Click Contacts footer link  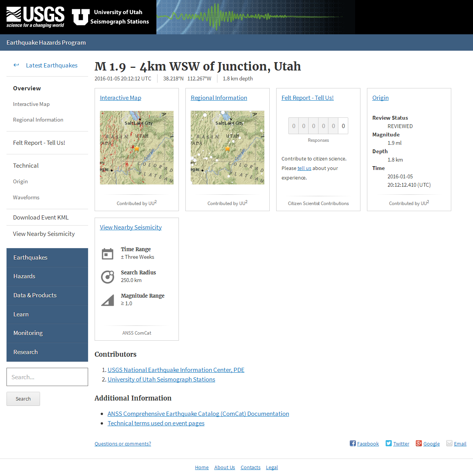[251, 467]
